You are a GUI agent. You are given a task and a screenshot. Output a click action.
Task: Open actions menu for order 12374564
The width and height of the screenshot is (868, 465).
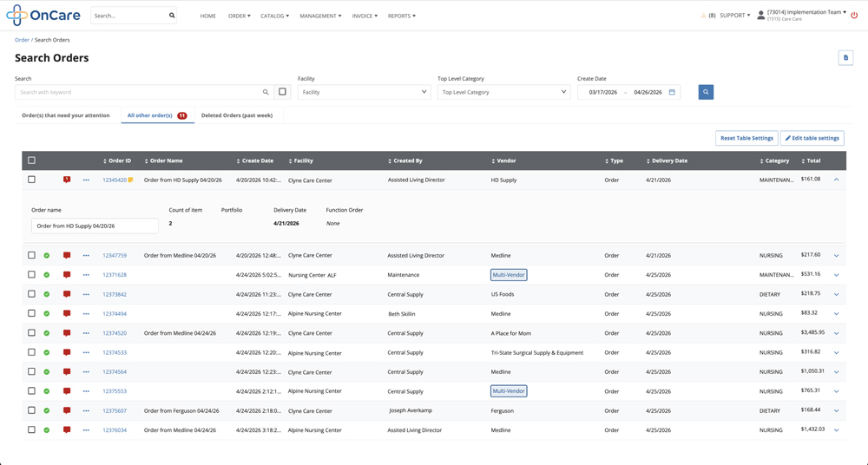(86, 371)
